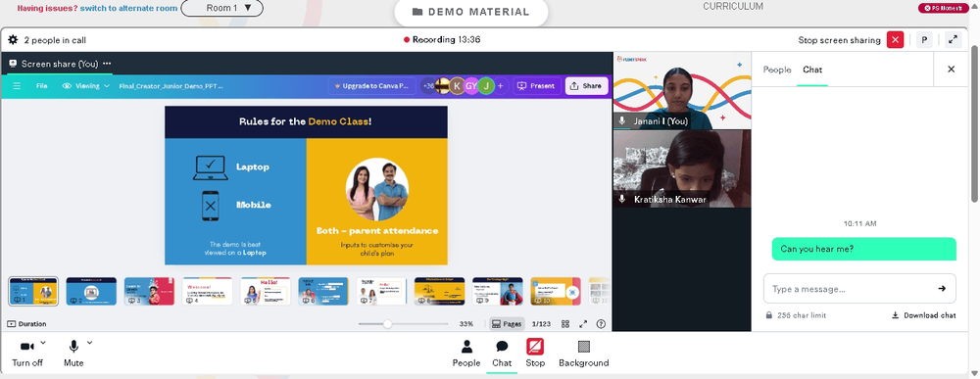
Task: Open the Viewing mode dropdown
Action: 86,86
